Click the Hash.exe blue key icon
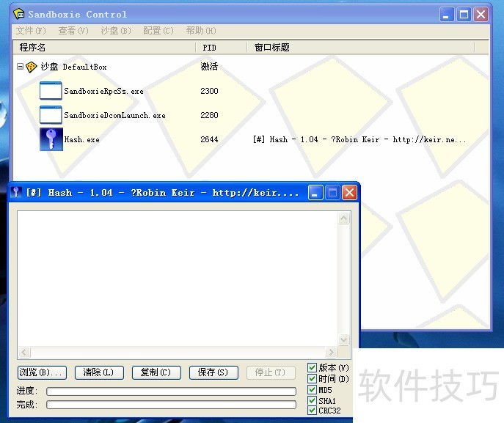 (51, 139)
